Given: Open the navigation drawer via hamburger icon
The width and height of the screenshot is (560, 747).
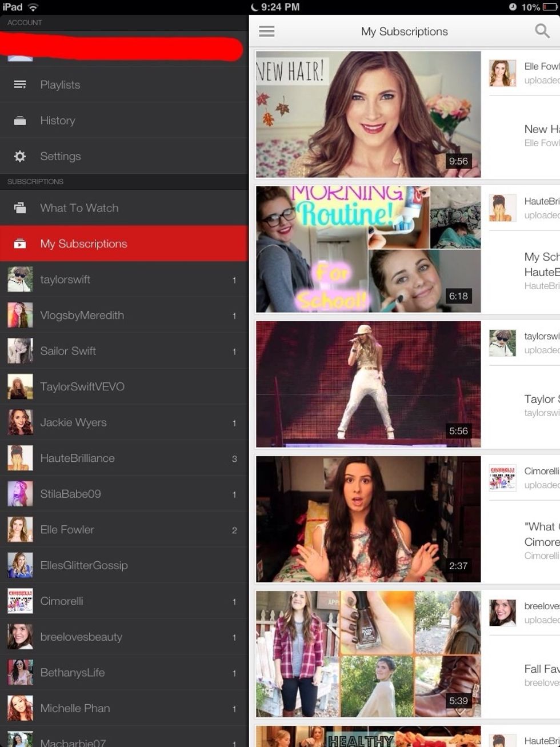Looking at the screenshot, I should [266, 31].
